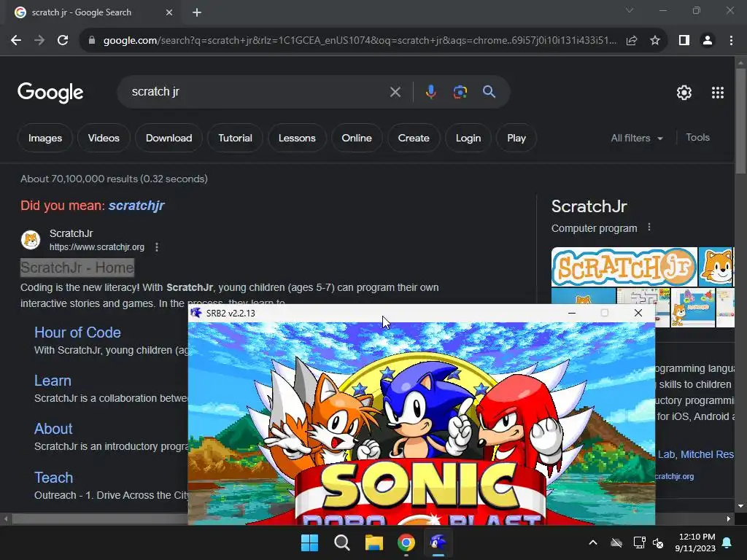Open the orange cat mascot thumbnail
Screen dimensions: 747x560
tap(716, 267)
